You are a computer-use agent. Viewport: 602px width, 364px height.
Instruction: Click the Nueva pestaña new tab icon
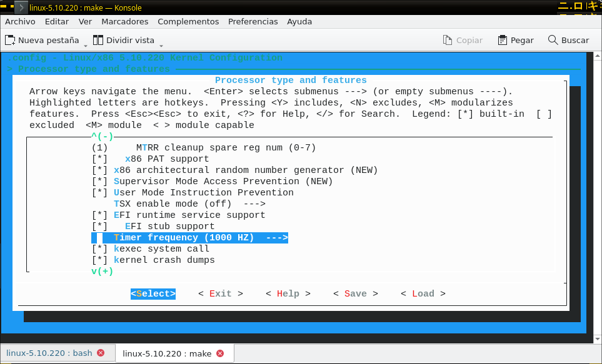click(10, 41)
